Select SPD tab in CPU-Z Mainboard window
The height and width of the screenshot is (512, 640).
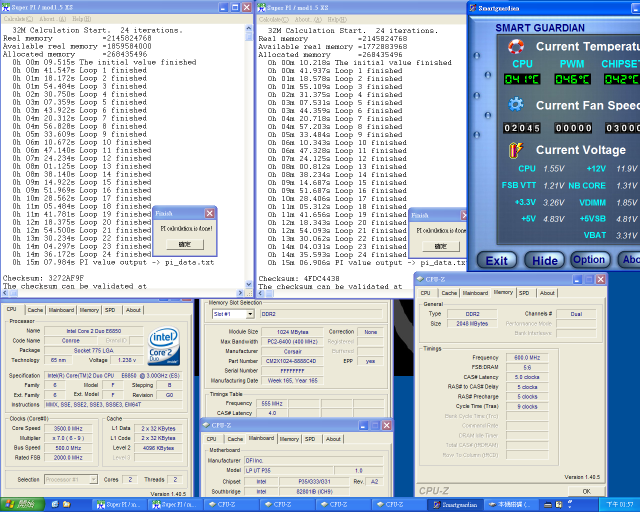coord(310,439)
